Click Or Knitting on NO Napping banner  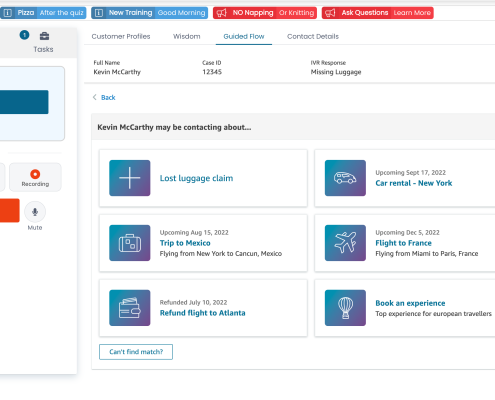pyautogui.click(x=296, y=13)
